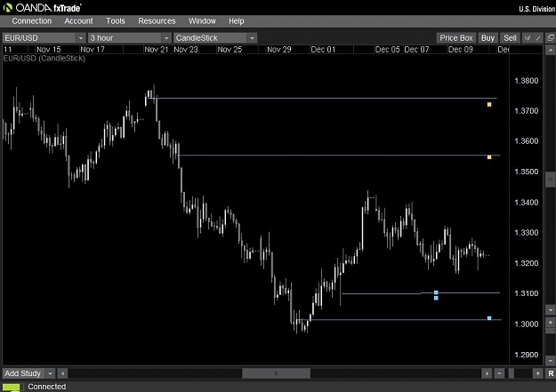Click the Nov 15 date label

(x=49, y=50)
